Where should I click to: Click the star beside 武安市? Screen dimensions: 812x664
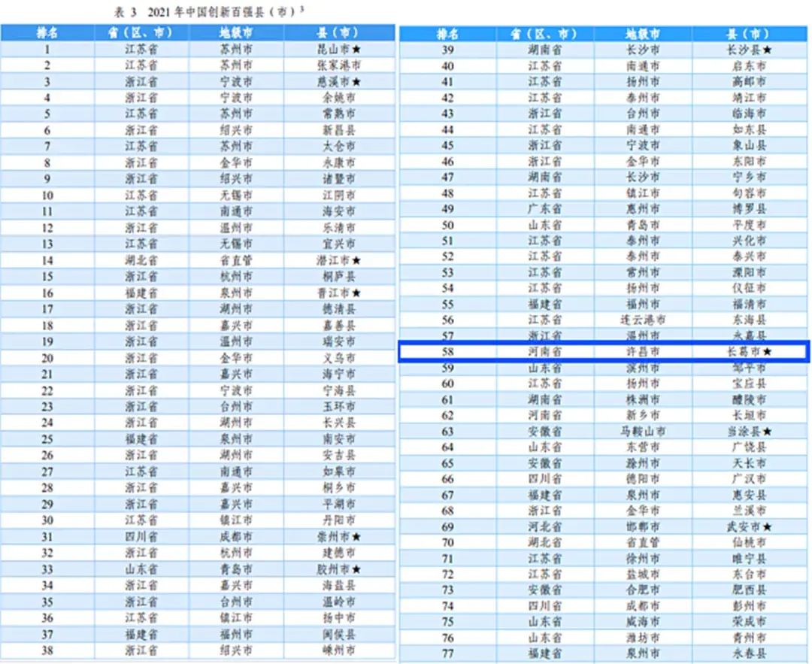[767, 527]
